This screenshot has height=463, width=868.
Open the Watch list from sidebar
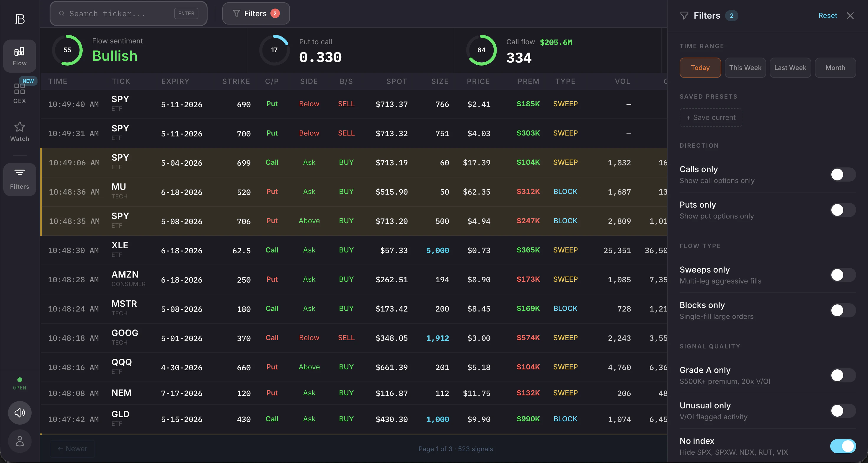[x=19, y=131]
